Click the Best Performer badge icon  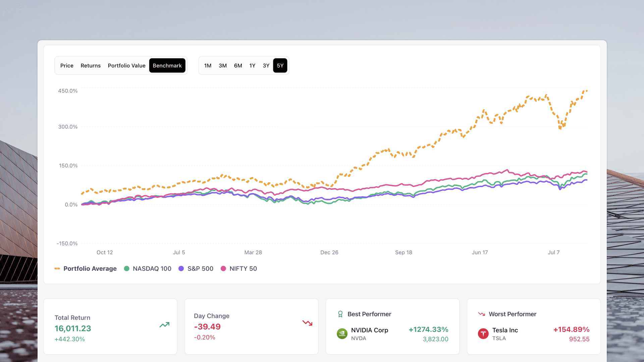(x=341, y=314)
